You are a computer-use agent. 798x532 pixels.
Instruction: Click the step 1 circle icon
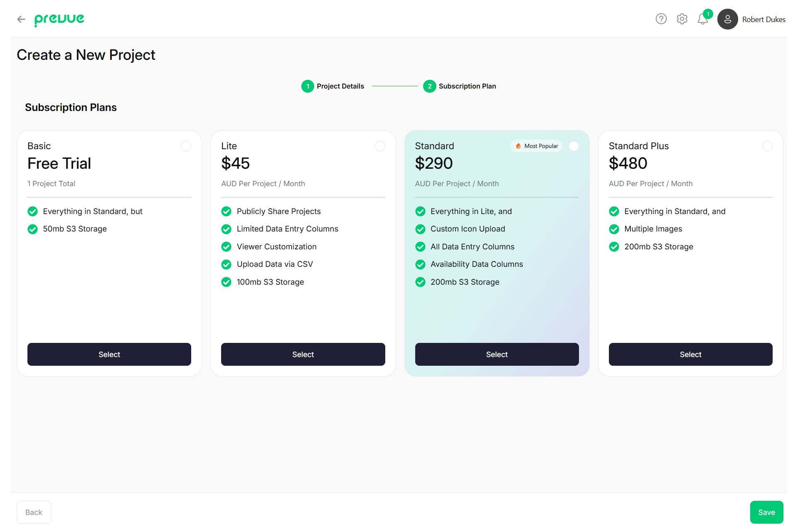pyautogui.click(x=308, y=86)
